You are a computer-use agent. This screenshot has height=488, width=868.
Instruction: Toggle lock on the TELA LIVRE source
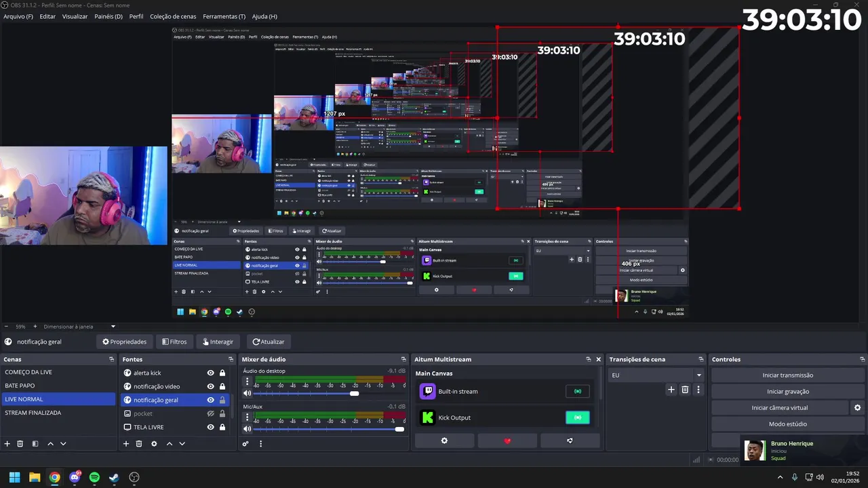pyautogui.click(x=222, y=427)
